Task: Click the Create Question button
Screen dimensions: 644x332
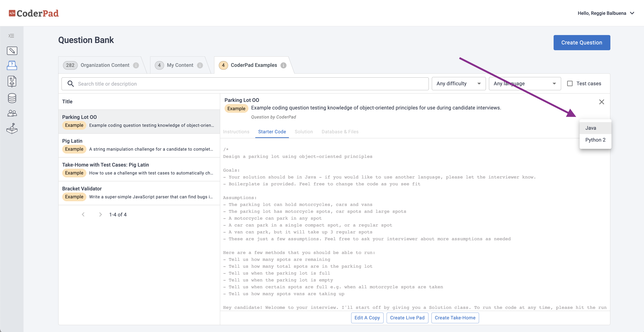Action: click(581, 42)
